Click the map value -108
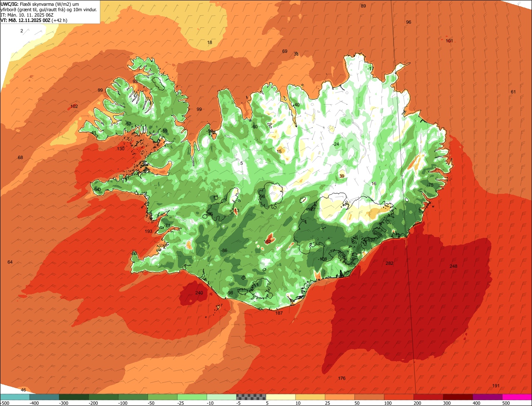Image resolution: width=532 pixels, height=406 pixels. pos(323,259)
